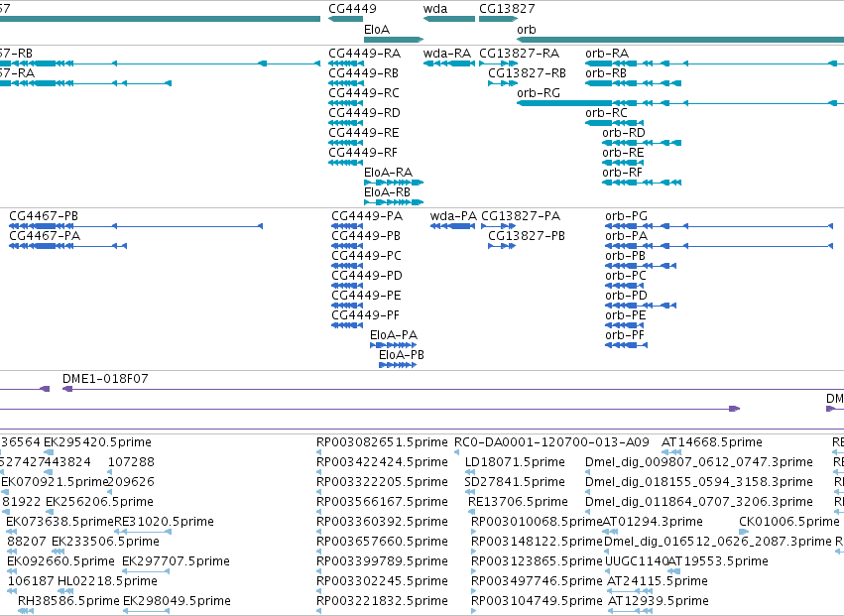The width and height of the screenshot is (844, 616).
Task: Select the wda gene bar
Action: 449,19
